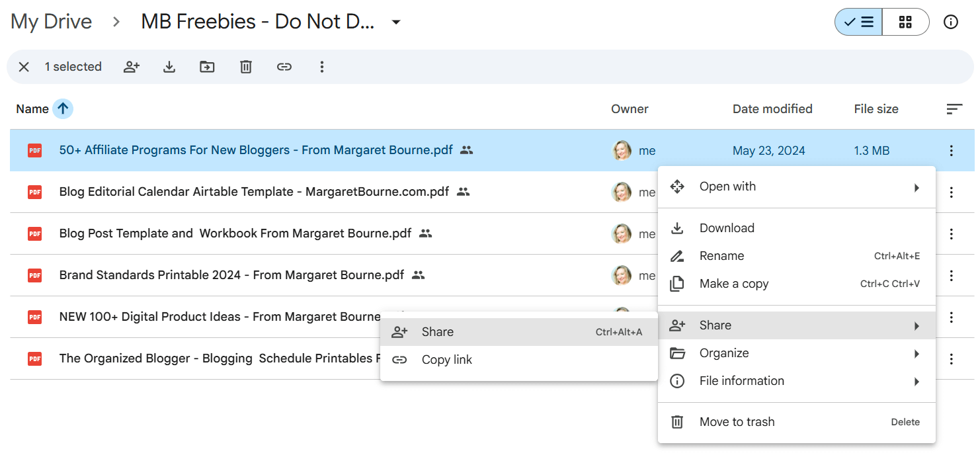Image resolution: width=980 pixels, height=463 pixels.
Task: Open more actions via the toolbar three-dot icon
Action: coord(322,67)
